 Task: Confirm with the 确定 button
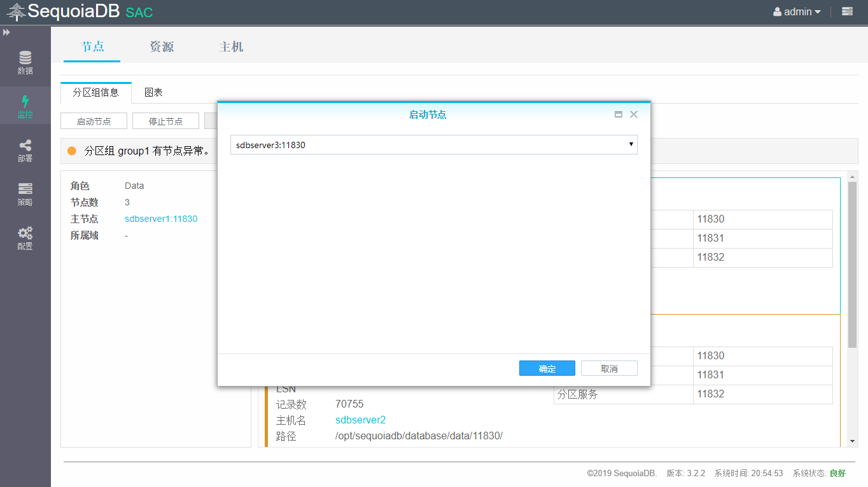click(547, 368)
